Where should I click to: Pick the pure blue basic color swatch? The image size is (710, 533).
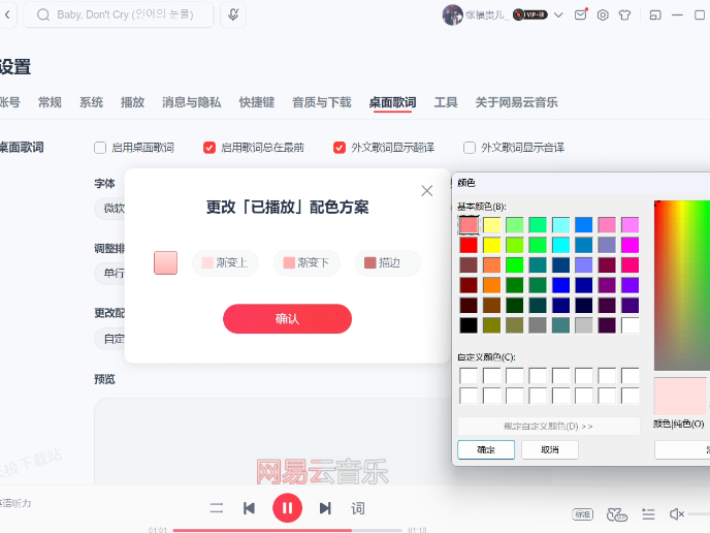(x=561, y=285)
